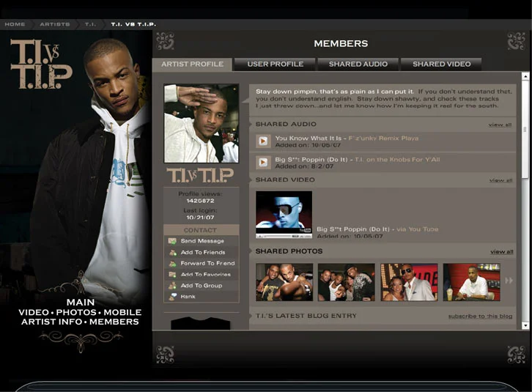Click the Rank icon
The width and height of the screenshot is (532, 392).
click(x=173, y=296)
